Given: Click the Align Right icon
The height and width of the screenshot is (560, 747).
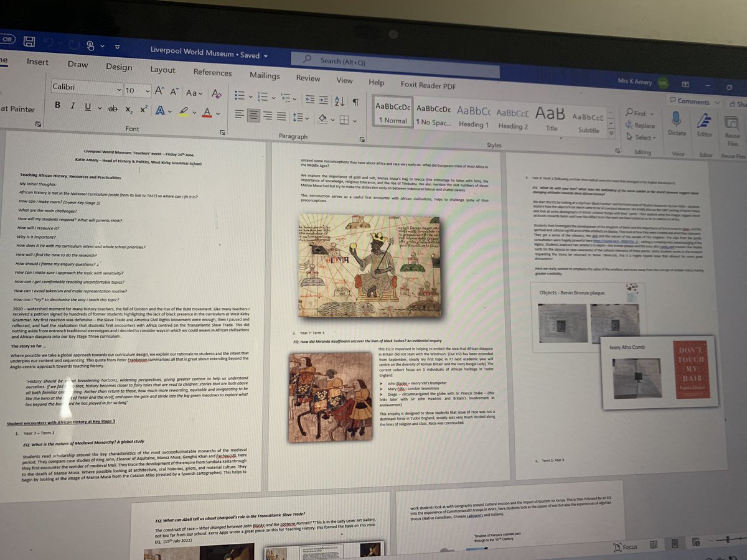Looking at the screenshot, I should point(268,116).
